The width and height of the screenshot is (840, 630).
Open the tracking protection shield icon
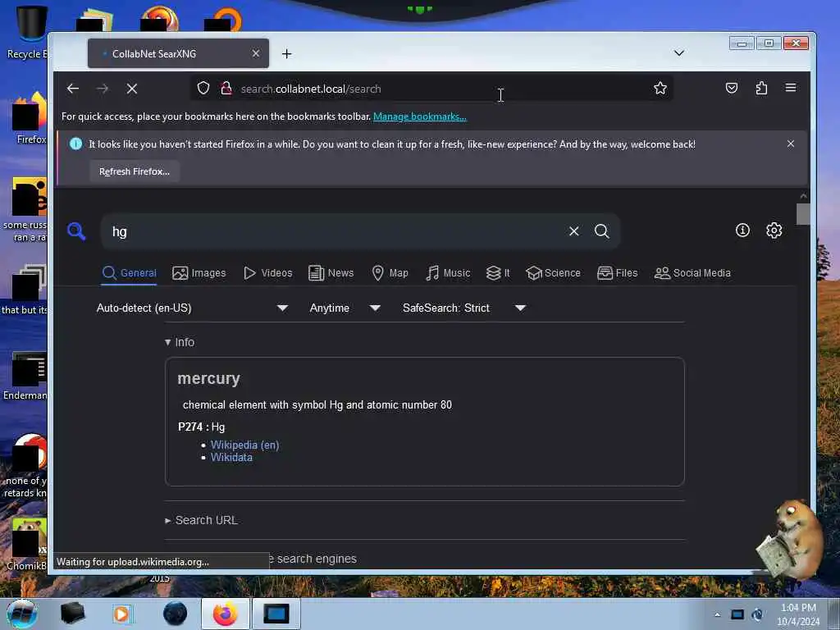(203, 88)
